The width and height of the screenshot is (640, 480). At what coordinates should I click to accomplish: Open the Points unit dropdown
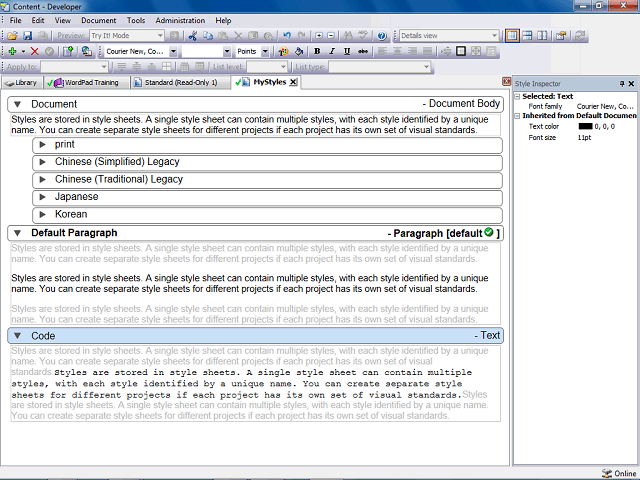point(265,51)
